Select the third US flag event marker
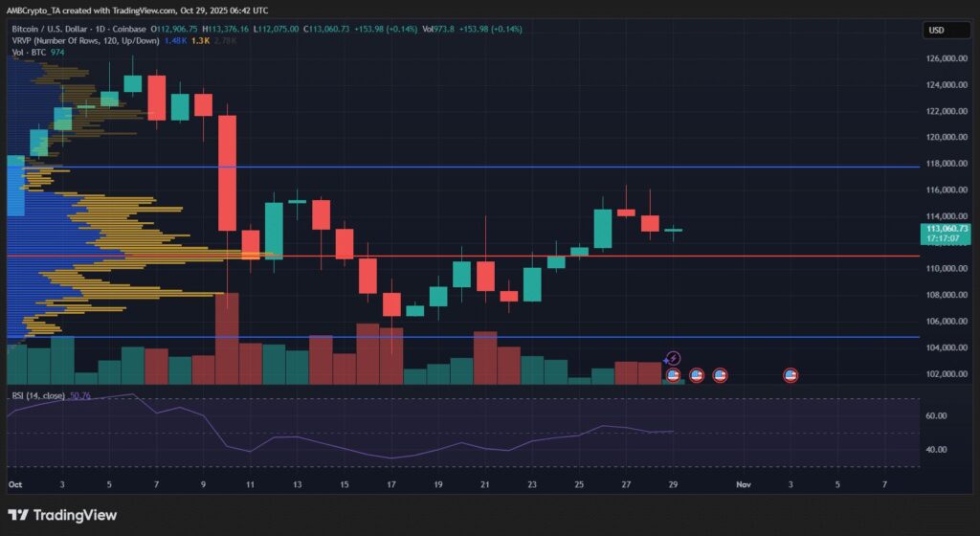The height and width of the screenshot is (536, 980). click(x=721, y=375)
